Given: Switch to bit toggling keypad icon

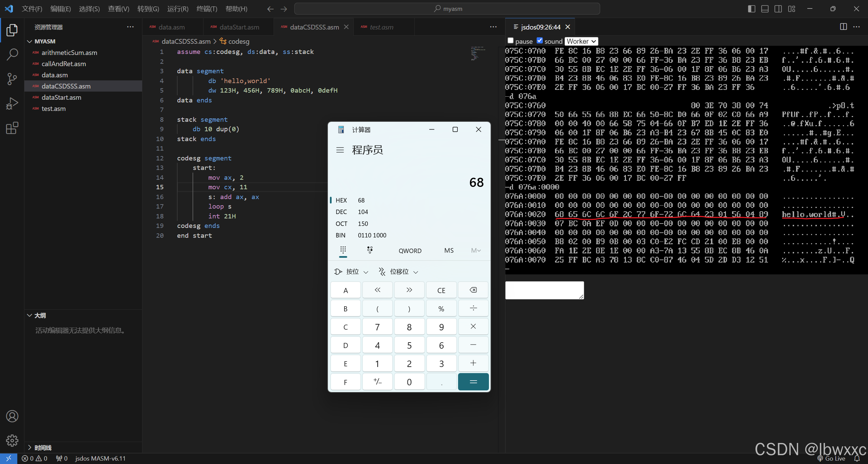Looking at the screenshot, I should click(x=370, y=250).
